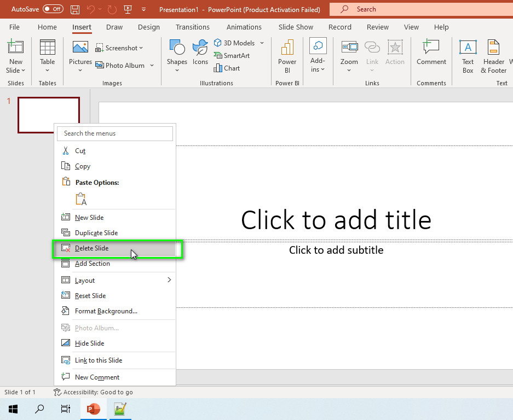Click the "Click to add subtitle" placeholder
513x420 pixels.
[336, 250]
